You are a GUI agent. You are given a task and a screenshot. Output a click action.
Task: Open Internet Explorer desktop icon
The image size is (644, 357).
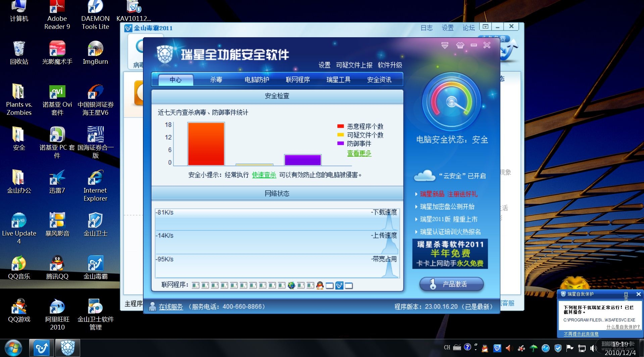(95, 186)
